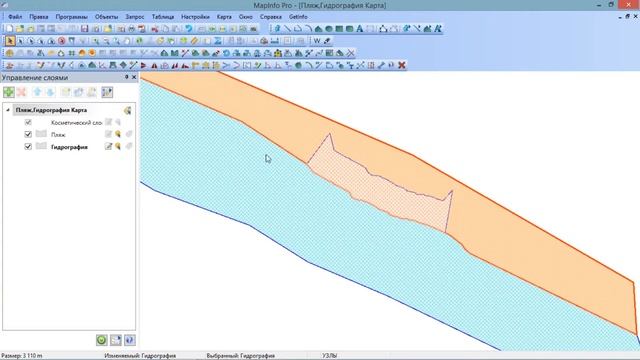Open the Гидрография layer style swatch
The width and height of the screenshot is (640, 360).
[41, 146]
